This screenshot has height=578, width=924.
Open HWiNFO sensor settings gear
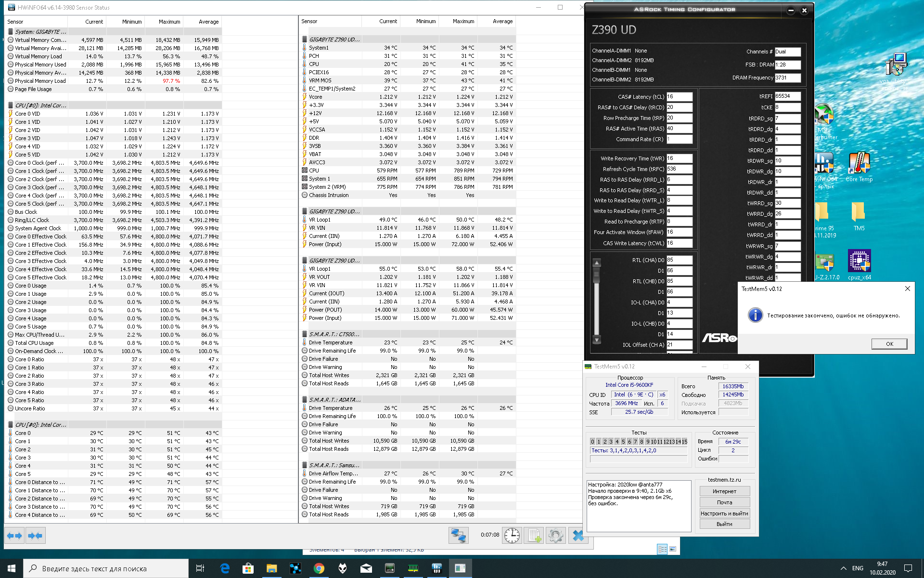pos(555,536)
